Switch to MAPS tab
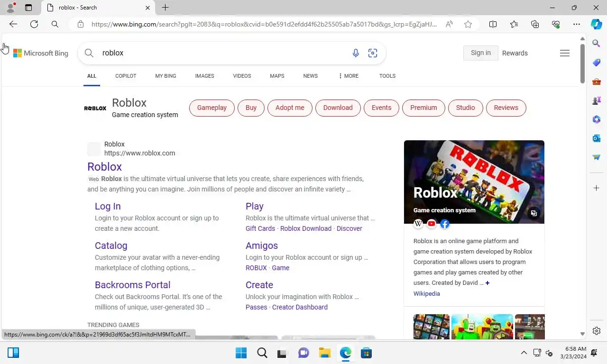The image size is (607, 364). [277, 76]
